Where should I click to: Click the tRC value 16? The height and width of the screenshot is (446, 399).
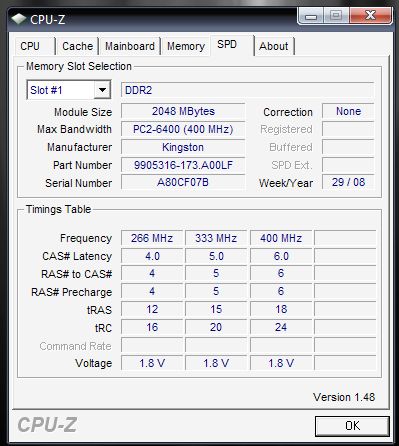click(x=152, y=327)
